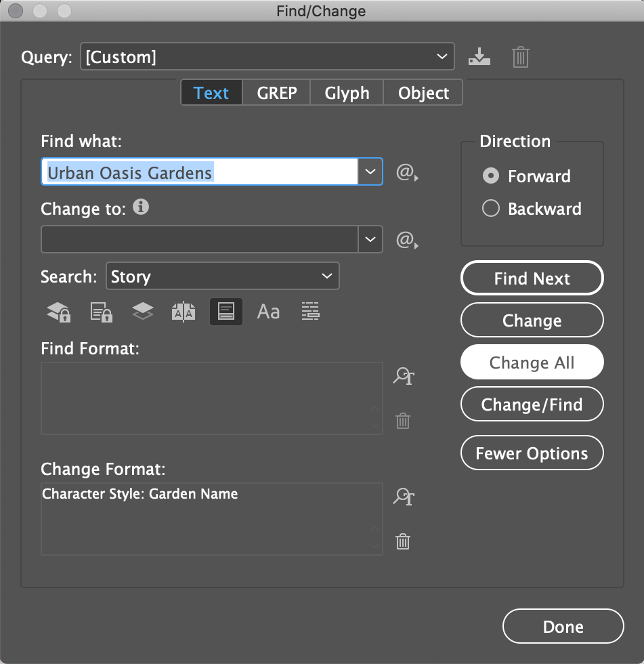Toggle Case Sensitive Aa icon

tap(268, 312)
